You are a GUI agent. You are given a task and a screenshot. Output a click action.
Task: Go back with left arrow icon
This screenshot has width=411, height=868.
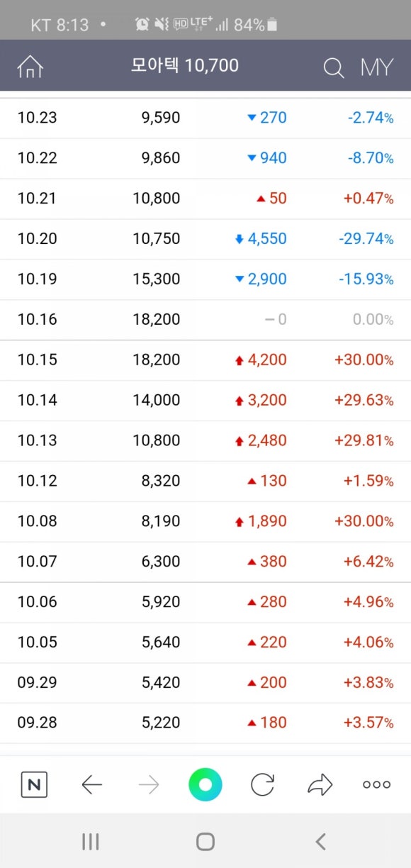coord(91,784)
